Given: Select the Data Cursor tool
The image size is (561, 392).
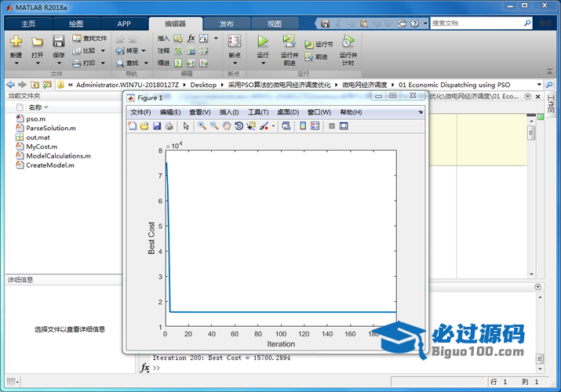Looking at the screenshot, I should (251, 125).
